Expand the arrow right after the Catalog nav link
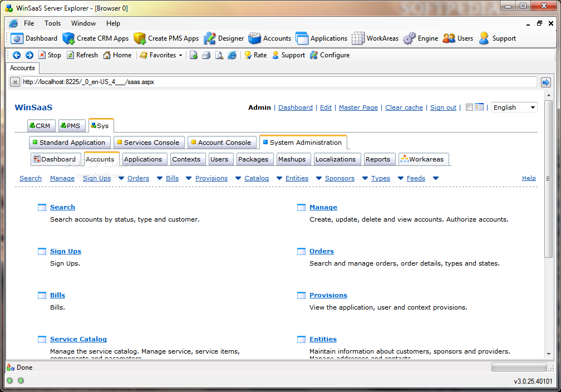 [279, 178]
